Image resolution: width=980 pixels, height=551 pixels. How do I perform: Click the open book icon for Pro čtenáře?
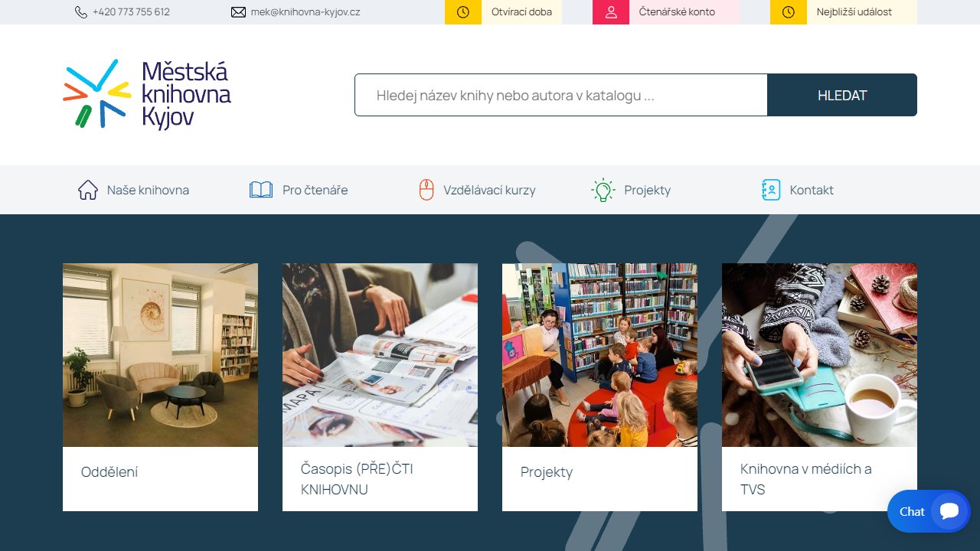coord(261,190)
